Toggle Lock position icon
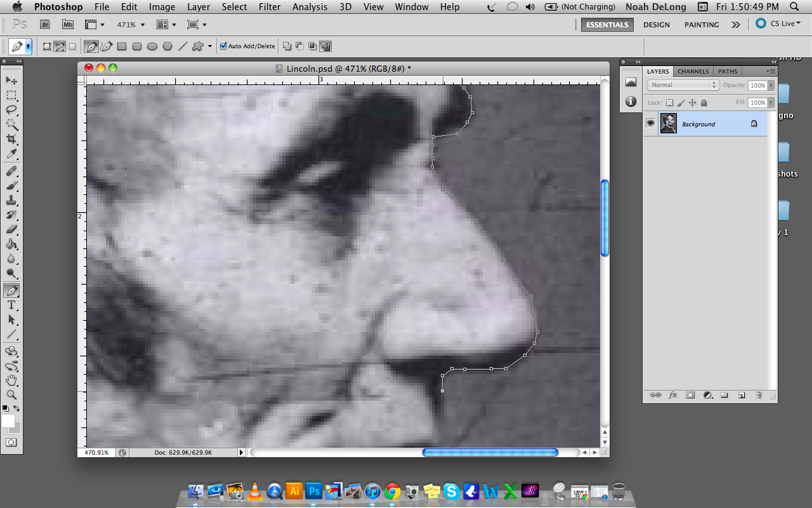The width and height of the screenshot is (812, 508). point(692,102)
